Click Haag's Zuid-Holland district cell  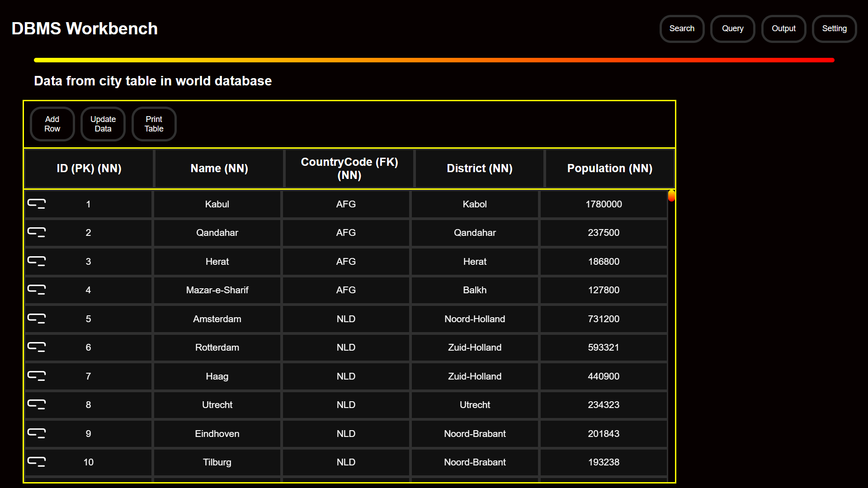(x=475, y=376)
